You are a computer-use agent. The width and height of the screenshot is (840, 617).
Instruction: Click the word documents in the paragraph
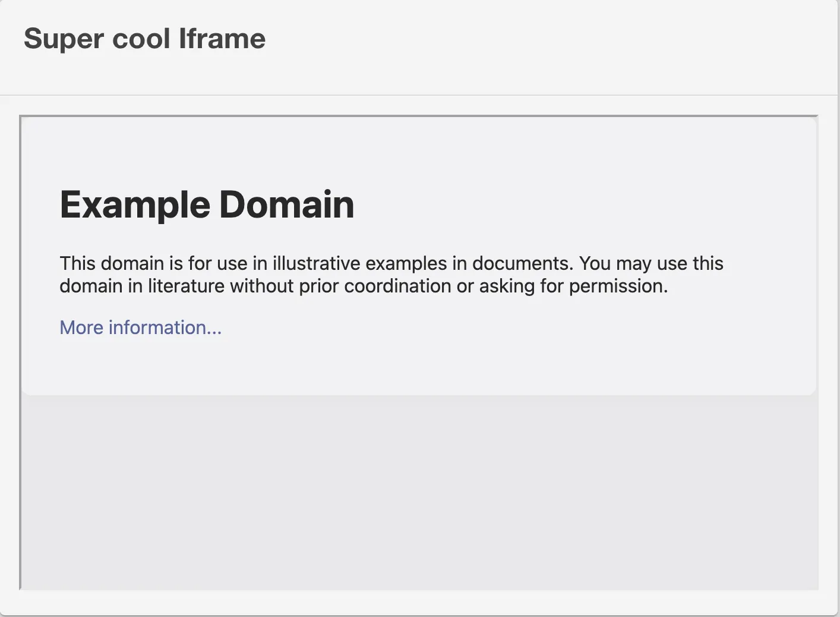click(x=522, y=263)
